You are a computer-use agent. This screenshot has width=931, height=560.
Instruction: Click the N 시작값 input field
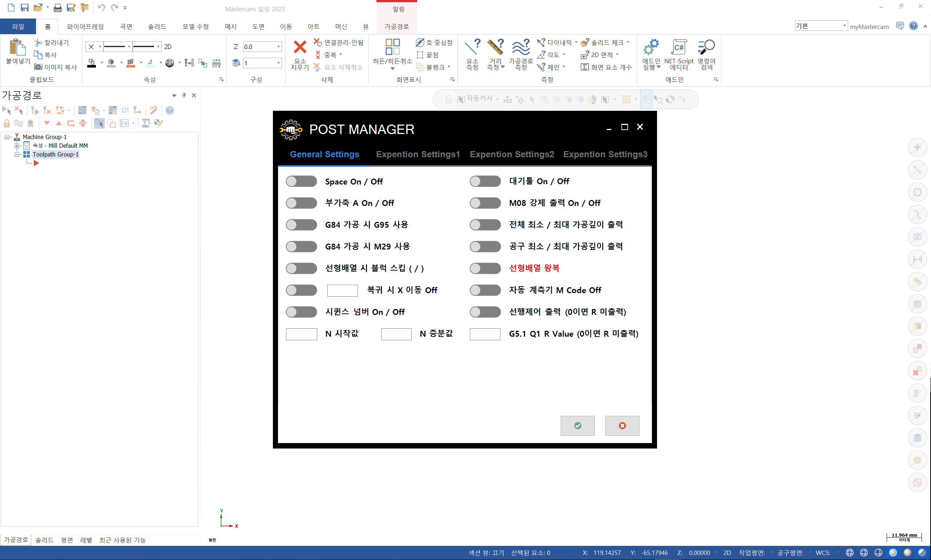(x=301, y=334)
